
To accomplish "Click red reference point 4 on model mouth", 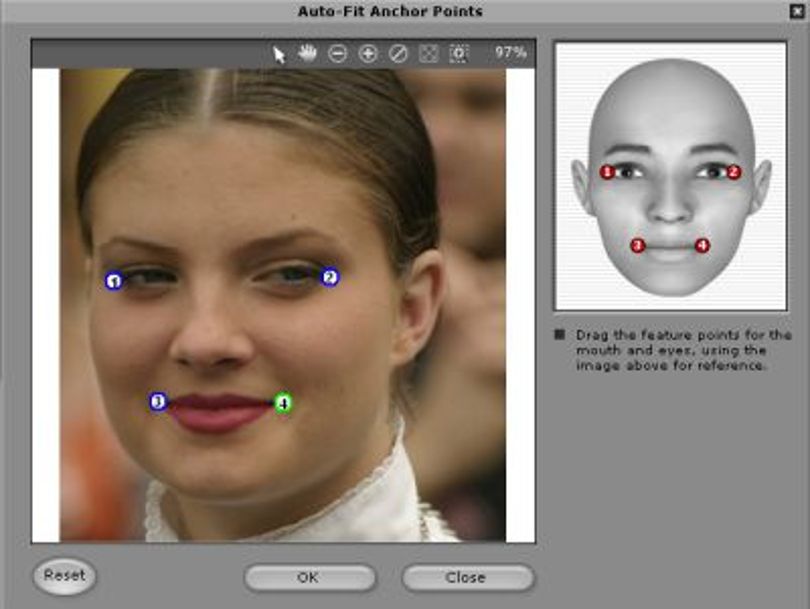I will point(702,245).
